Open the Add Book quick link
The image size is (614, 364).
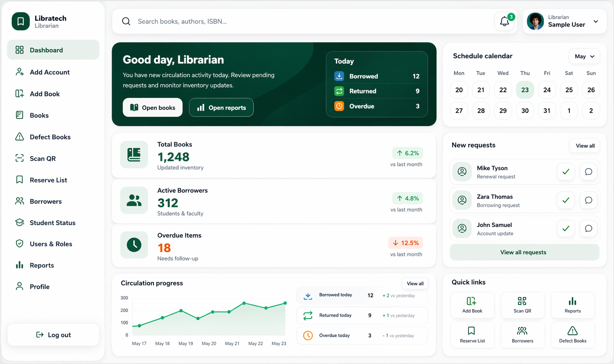tap(472, 305)
